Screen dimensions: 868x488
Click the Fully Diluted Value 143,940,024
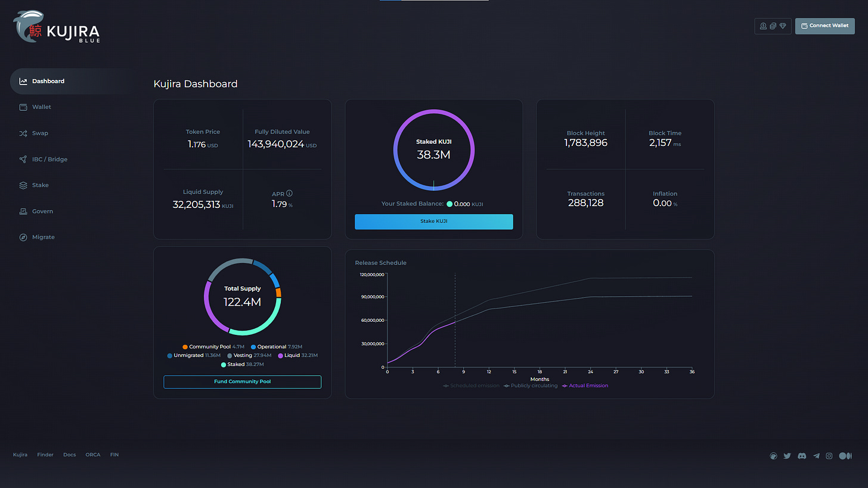tap(276, 144)
